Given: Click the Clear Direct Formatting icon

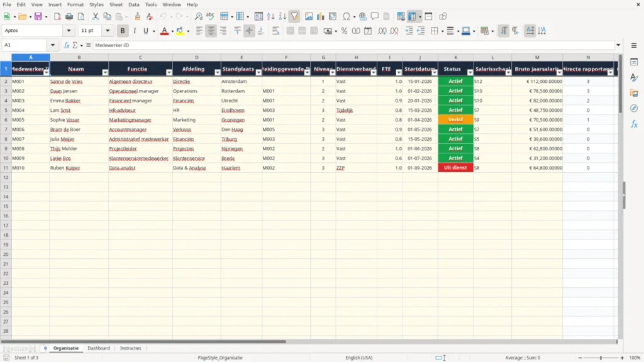Looking at the screenshot, I should [150, 16].
